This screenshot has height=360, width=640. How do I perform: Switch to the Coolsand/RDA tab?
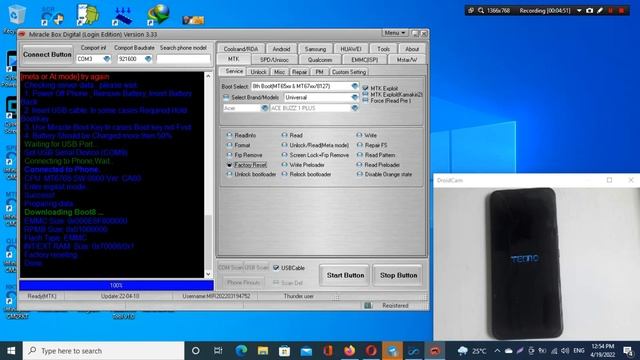(x=241, y=49)
